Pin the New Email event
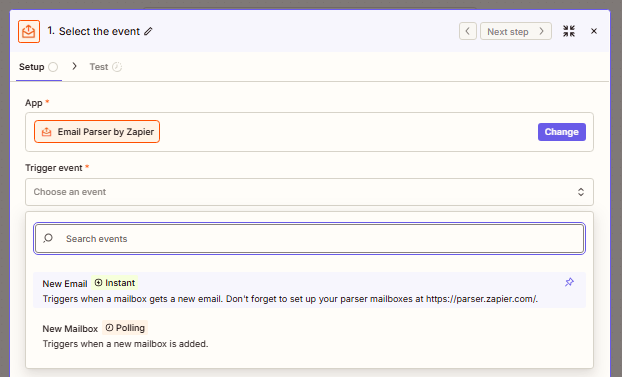Viewport: 622px width, 377px height. pos(569,282)
